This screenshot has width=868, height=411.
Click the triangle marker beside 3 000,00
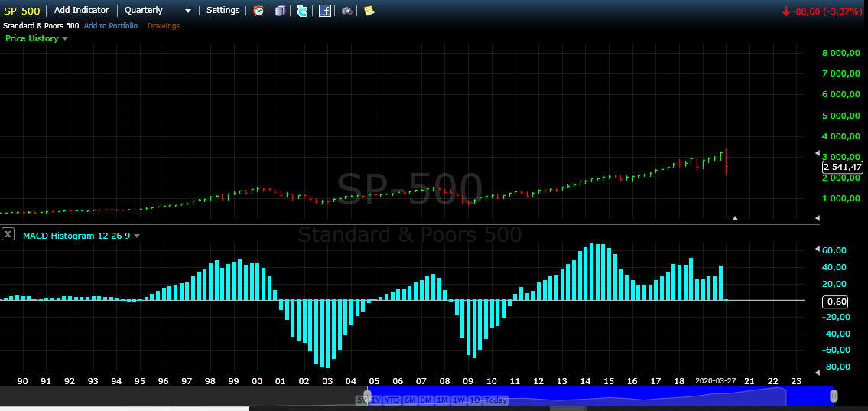click(818, 153)
